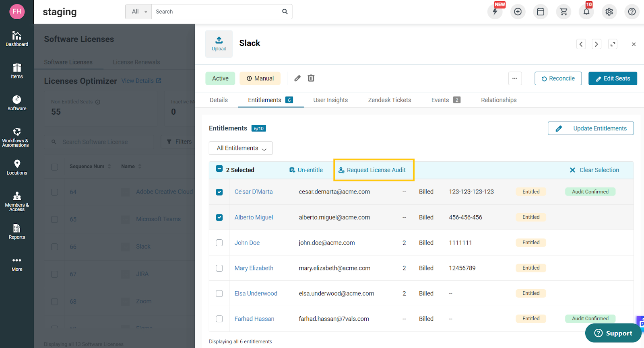644x348 pixels.
Task: Open Filters in Software Licenses list
Action: (x=179, y=142)
